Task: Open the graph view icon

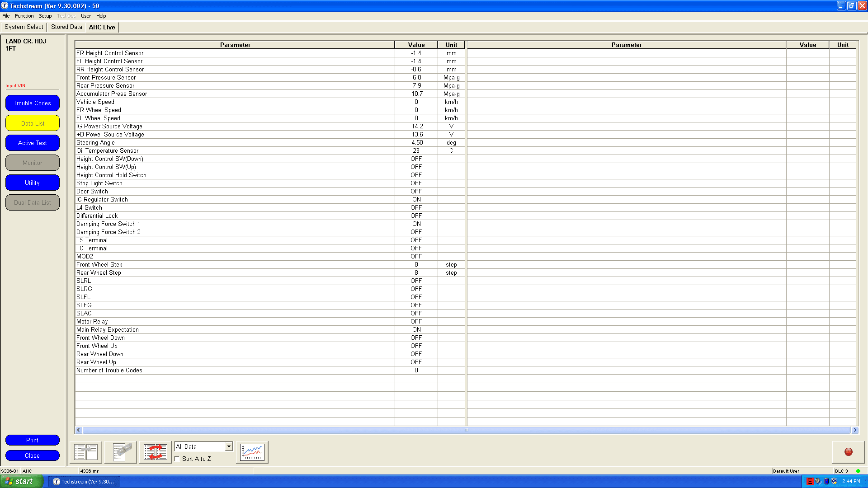Action: coord(252,452)
